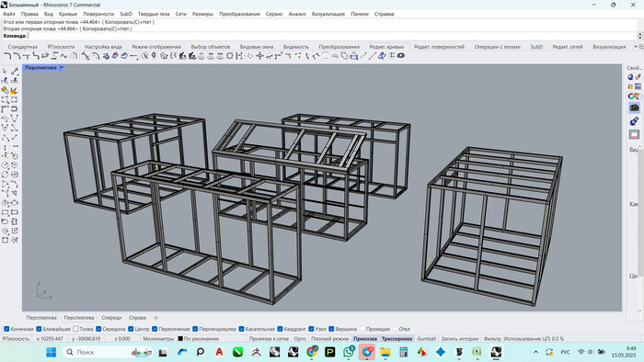
Task: Toggle Привязка к сетке in status bar
Action: tap(269, 339)
